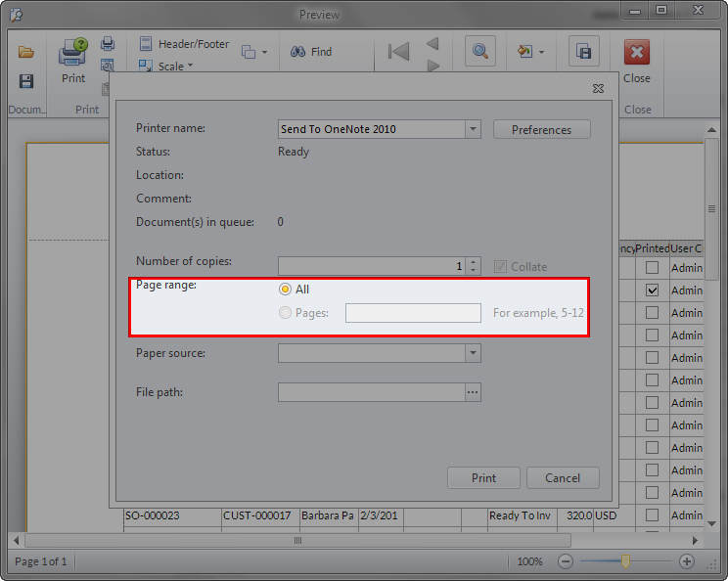Click the Preferences button
728x581 pixels.
pyautogui.click(x=541, y=129)
